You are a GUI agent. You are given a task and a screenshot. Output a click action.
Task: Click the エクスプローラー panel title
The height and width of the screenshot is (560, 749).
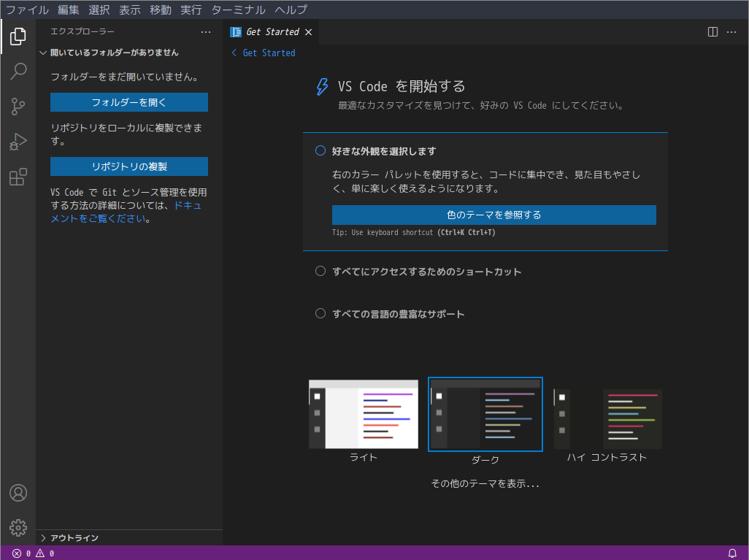pyautogui.click(x=82, y=31)
